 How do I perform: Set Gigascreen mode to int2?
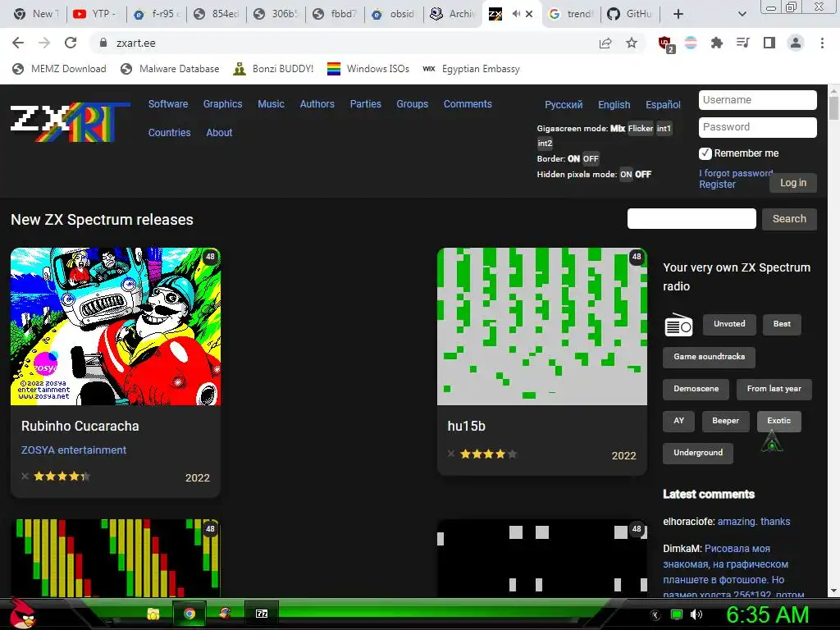click(545, 143)
